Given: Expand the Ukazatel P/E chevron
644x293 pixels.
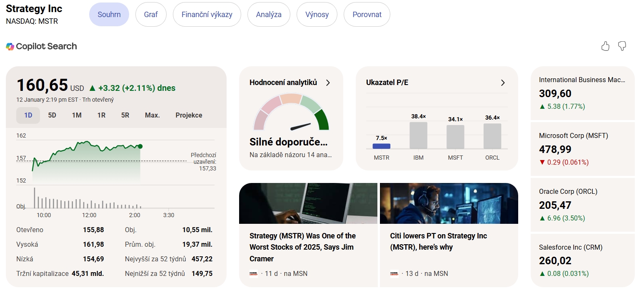Looking at the screenshot, I should (x=503, y=83).
